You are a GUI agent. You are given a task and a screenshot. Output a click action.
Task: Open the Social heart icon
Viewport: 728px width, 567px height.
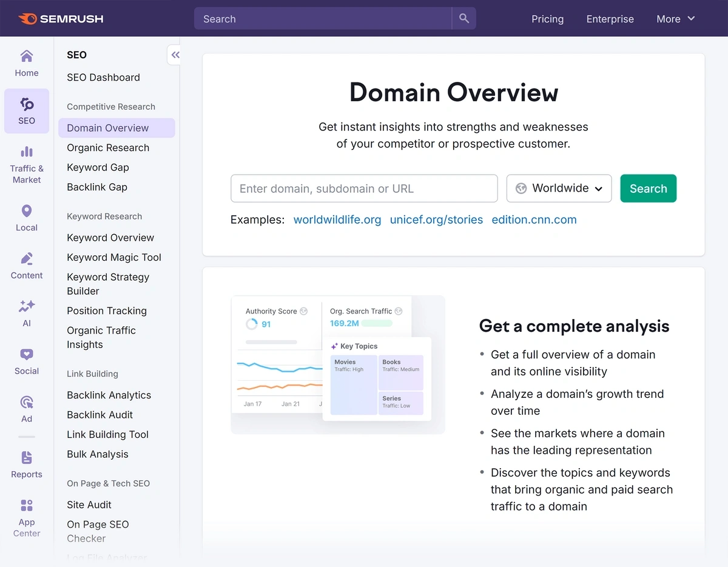coord(27,354)
